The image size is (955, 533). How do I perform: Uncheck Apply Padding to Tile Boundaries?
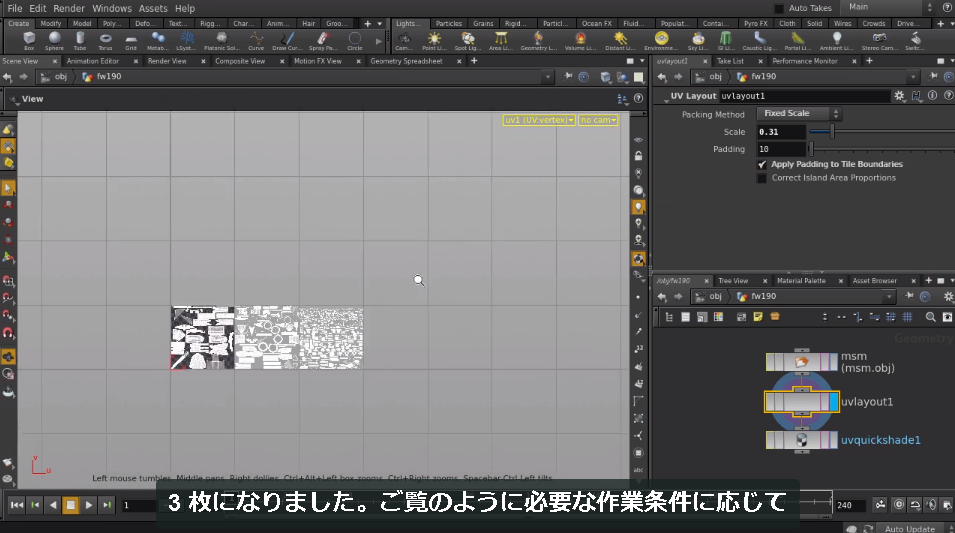tap(761, 164)
